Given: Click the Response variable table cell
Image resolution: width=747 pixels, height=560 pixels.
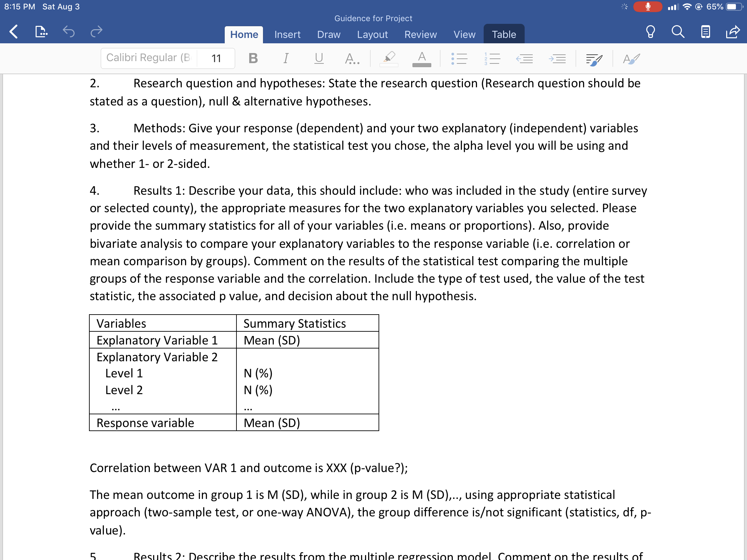Looking at the screenshot, I should point(145,423).
